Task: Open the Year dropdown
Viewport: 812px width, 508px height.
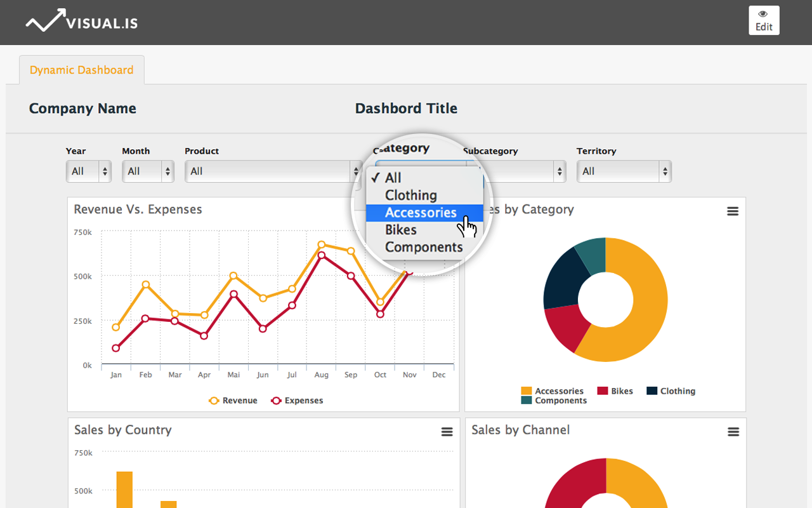Action: (89, 171)
